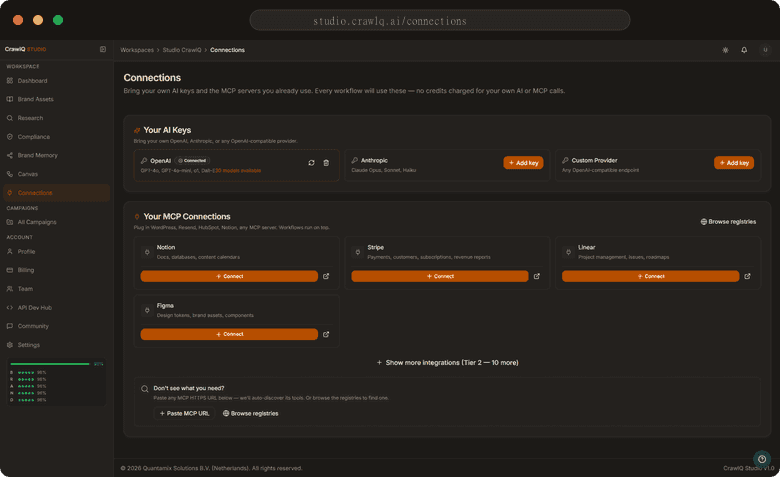Connect the Notion MCP server
The width and height of the screenshot is (780, 477).
pyautogui.click(x=229, y=276)
